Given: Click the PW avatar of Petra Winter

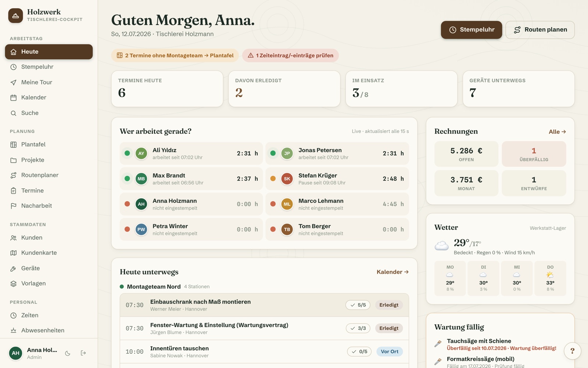Looking at the screenshot, I should point(141,230).
